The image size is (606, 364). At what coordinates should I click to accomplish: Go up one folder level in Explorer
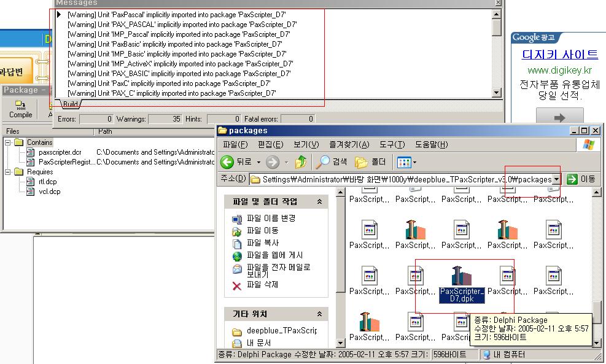tap(301, 162)
